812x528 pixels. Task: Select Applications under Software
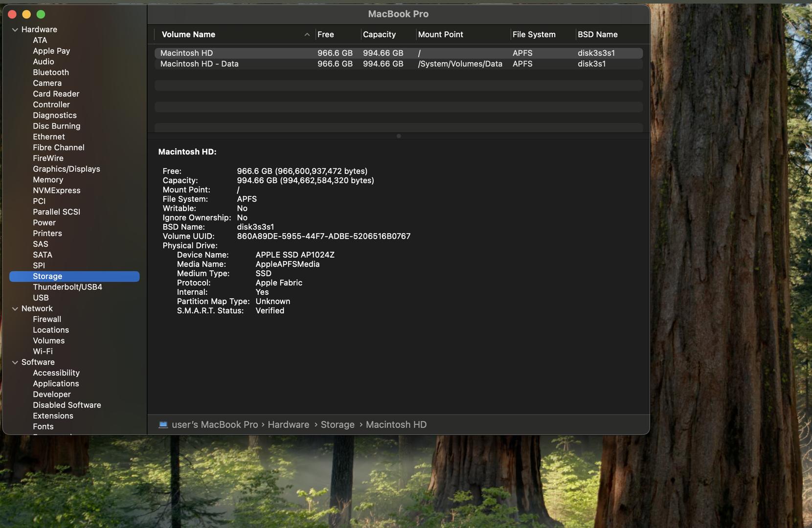tap(56, 384)
